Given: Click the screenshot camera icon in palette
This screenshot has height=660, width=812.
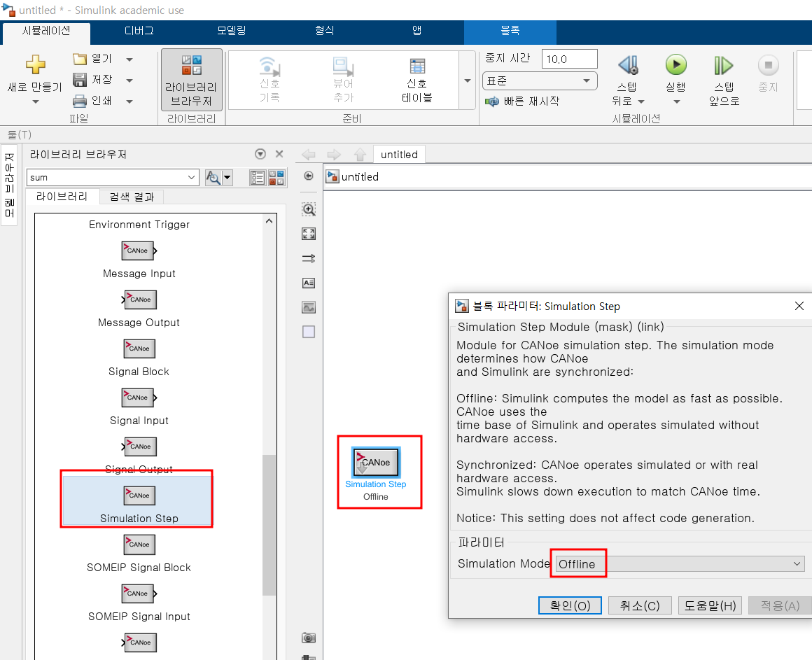Looking at the screenshot, I should click(x=309, y=638).
